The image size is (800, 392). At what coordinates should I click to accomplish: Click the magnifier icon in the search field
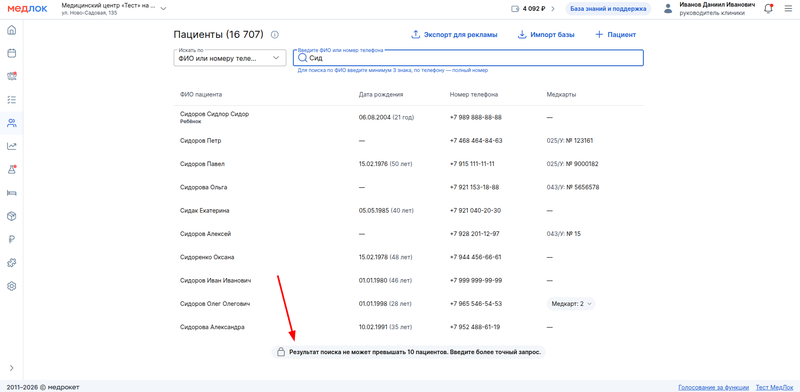pos(303,58)
